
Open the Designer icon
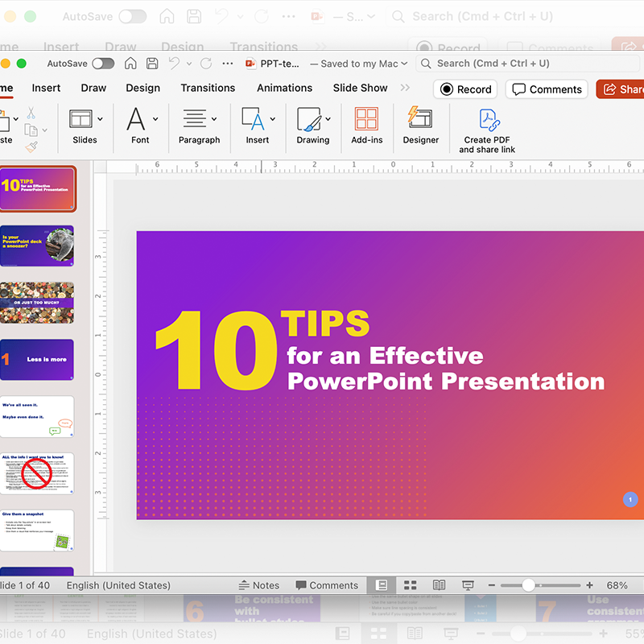420,118
